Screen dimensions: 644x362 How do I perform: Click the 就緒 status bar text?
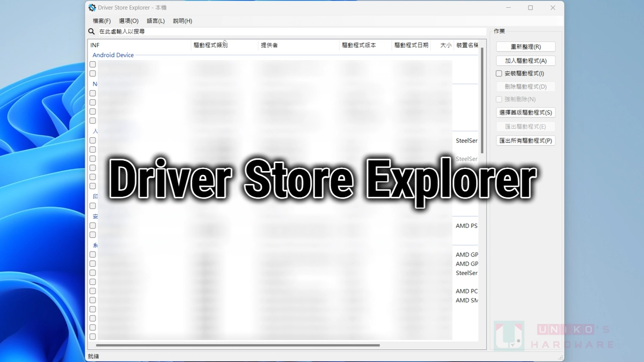93,356
